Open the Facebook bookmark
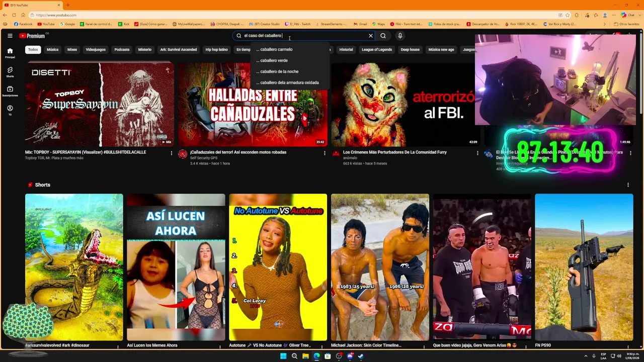Screen dimensions: 644x362 (x=23, y=24)
